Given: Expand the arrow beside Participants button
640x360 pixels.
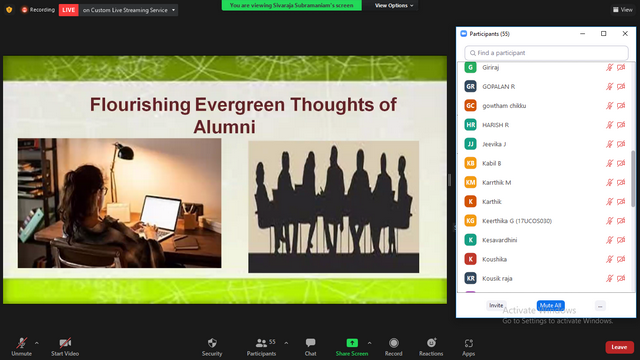Looking at the screenshot, I should pyautogui.click(x=286, y=343).
